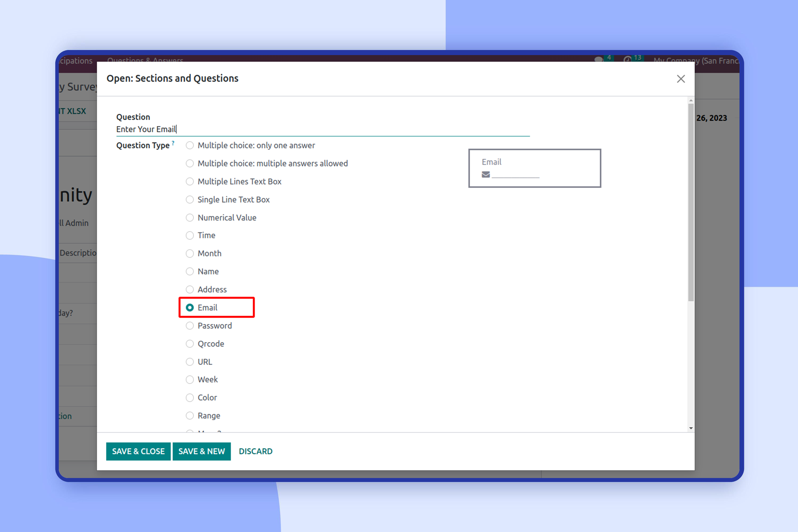798x532 pixels.
Task: Click the envelope icon in Email preview
Action: point(485,174)
